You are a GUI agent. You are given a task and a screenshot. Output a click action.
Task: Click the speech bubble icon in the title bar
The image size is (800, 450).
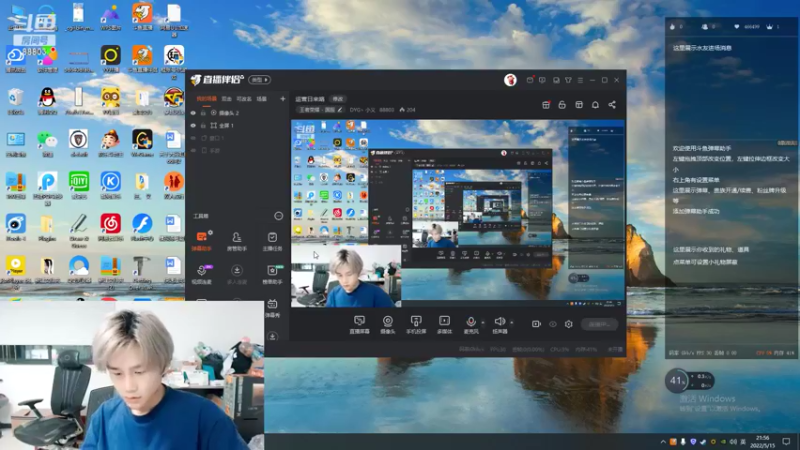coord(542,80)
